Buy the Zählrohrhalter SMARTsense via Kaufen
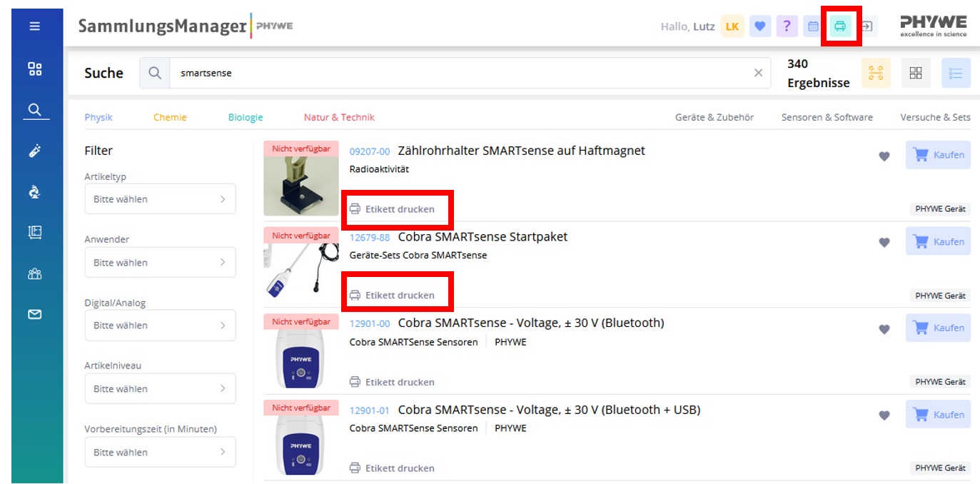Screen dimensions: 980x484 click(x=938, y=155)
